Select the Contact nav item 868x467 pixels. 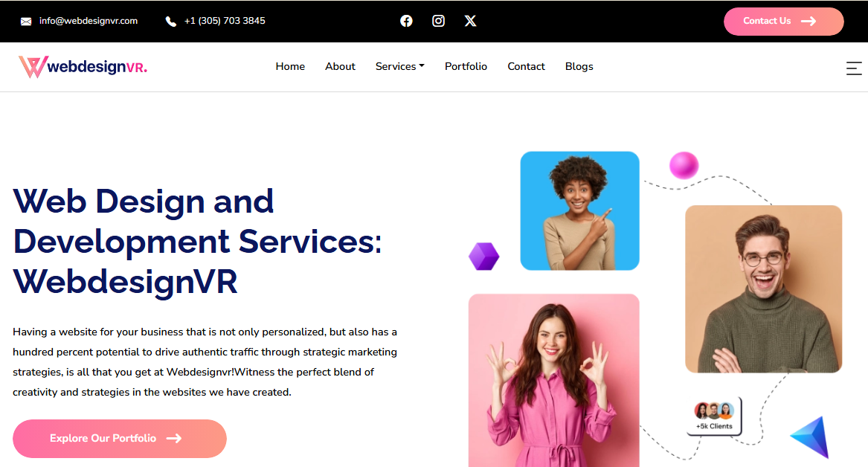coord(526,66)
